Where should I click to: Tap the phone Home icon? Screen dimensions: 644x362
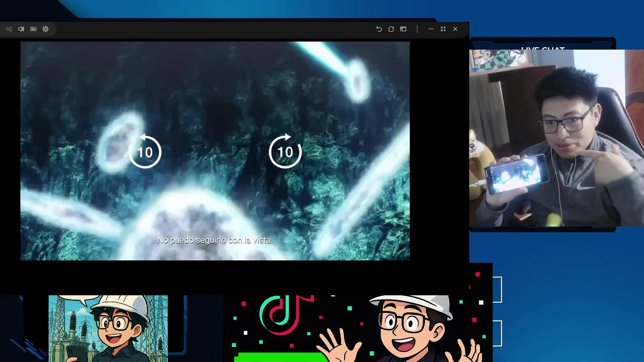pyautogui.click(x=391, y=29)
